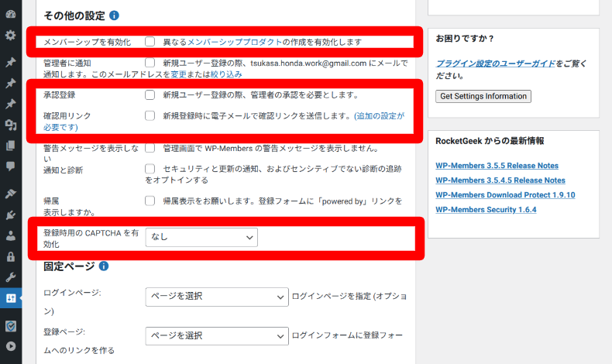Click the 絞り込み link
The height and width of the screenshot is (364, 612).
point(226,74)
